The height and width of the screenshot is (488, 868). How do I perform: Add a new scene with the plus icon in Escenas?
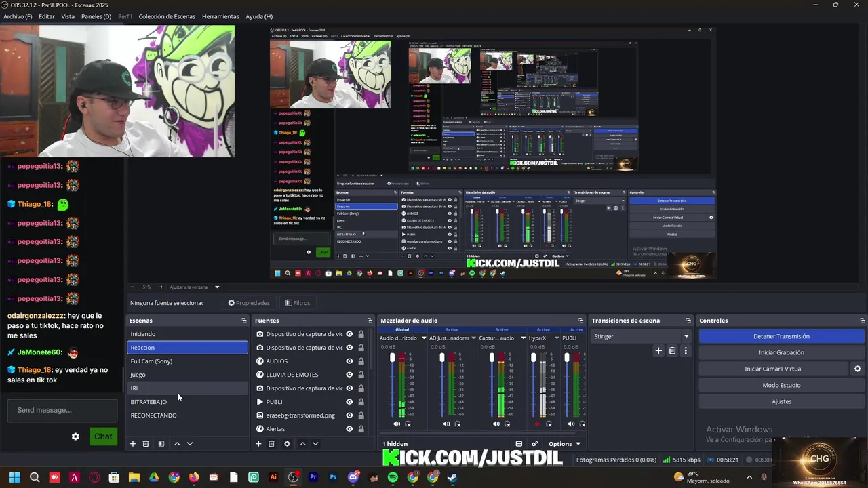tap(132, 444)
